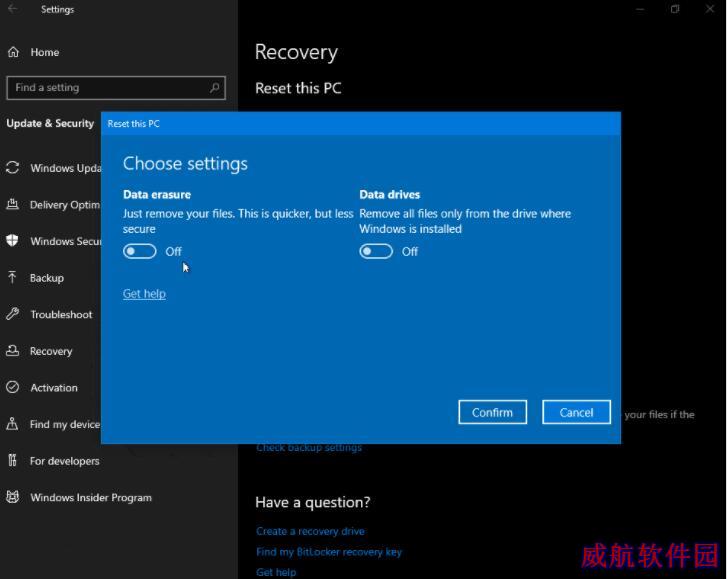The height and width of the screenshot is (579, 727).
Task: Click the Find my device icon
Action: pos(13,424)
